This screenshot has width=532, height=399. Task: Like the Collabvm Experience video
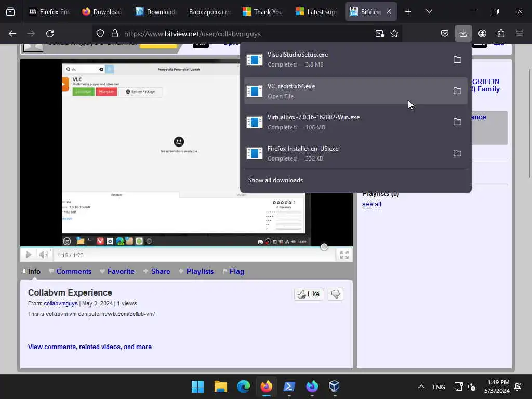point(309,294)
